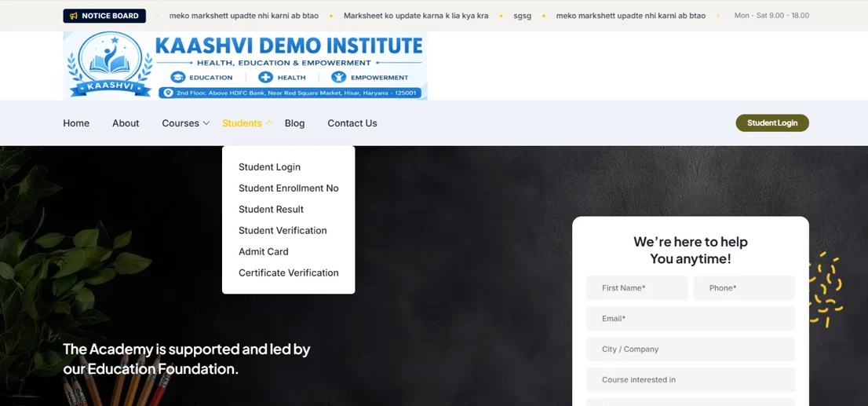The height and width of the screenshot is (406, 868).
Task: Click 'We're here to help' form heading
Action: click(691, 251)
